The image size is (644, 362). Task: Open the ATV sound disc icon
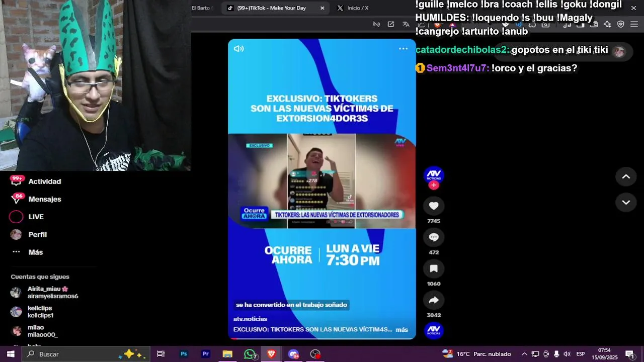click(434, 330)
